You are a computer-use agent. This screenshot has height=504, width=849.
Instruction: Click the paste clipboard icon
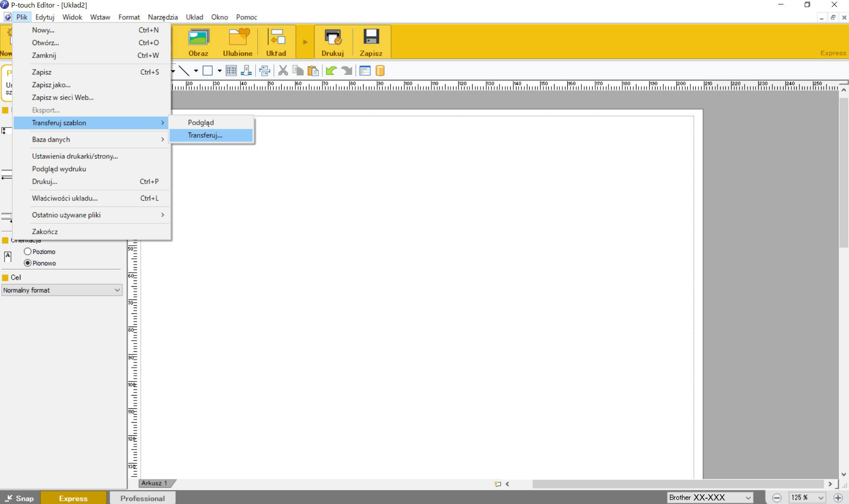313,71
